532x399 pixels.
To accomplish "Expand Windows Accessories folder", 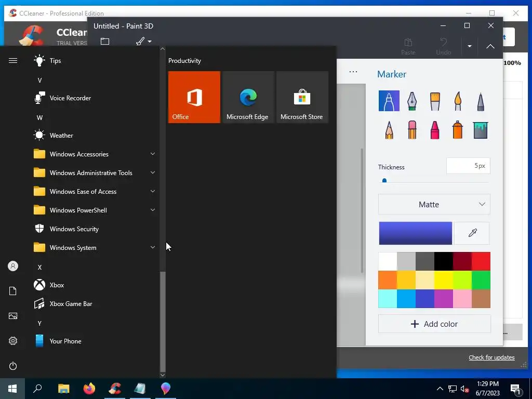I will [x=95, y=154].
